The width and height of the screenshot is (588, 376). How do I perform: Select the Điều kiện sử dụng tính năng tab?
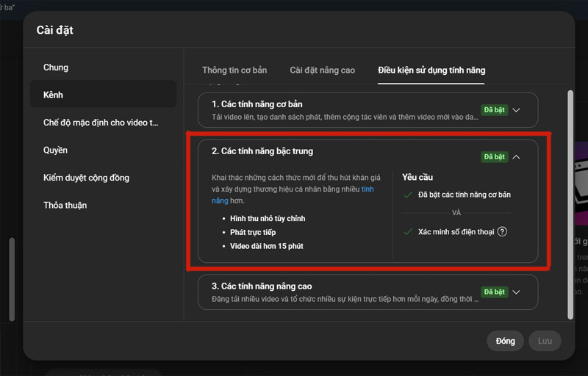tap(431, 70)
